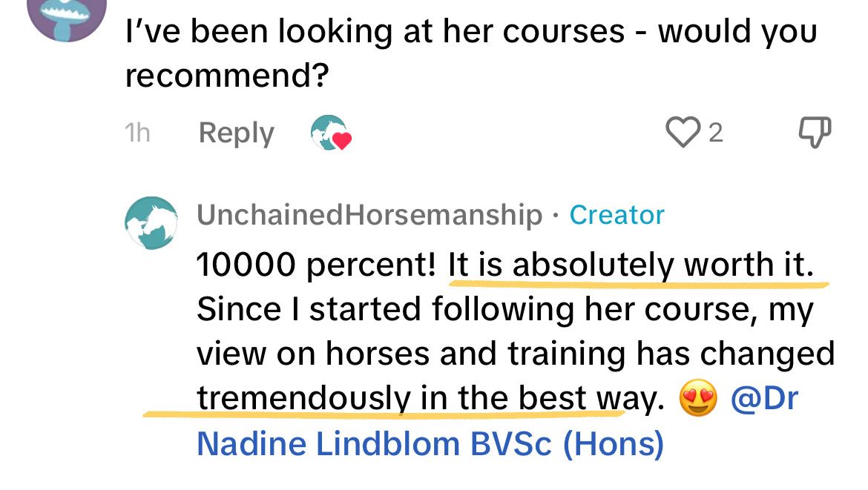
Task: Tap the blue Creator label
Action: click(x=617, y=215)
